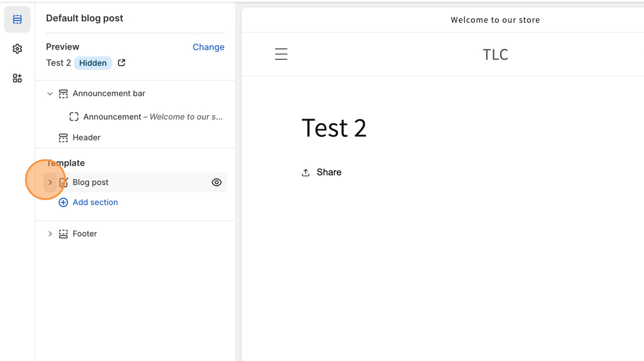The image size is (644, 361).
Task: Expand the Footer section
Action: coord(50,234)
